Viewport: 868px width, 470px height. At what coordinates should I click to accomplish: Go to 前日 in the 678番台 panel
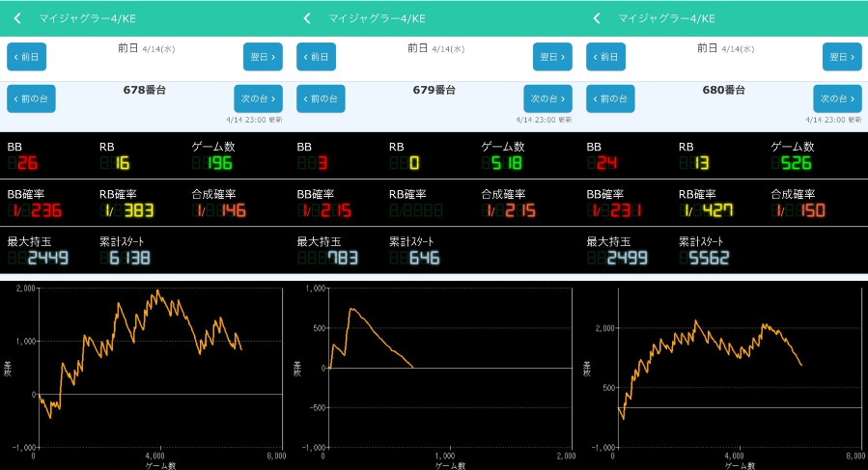(x=27, y=57)
